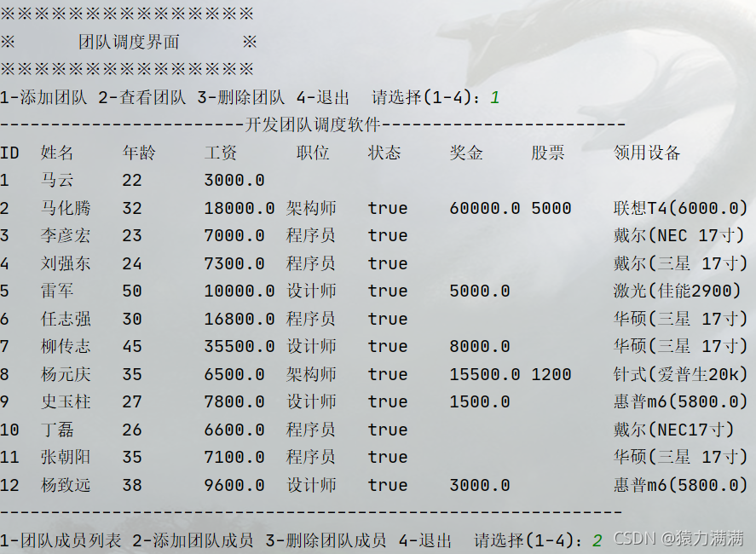Screen dimensions: 756x554
Task: Click the name 任志强
Action: (66, 319)
